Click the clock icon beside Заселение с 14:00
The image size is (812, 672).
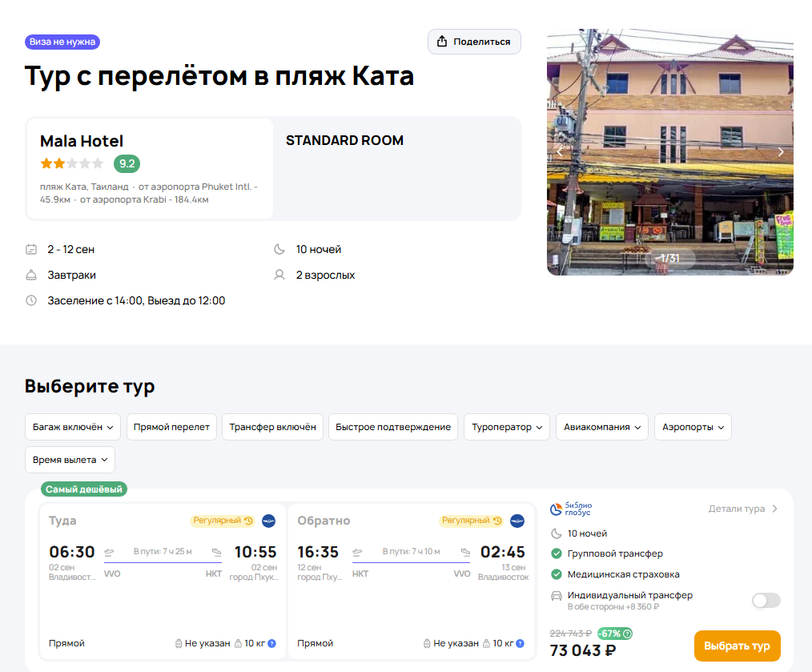31,300
